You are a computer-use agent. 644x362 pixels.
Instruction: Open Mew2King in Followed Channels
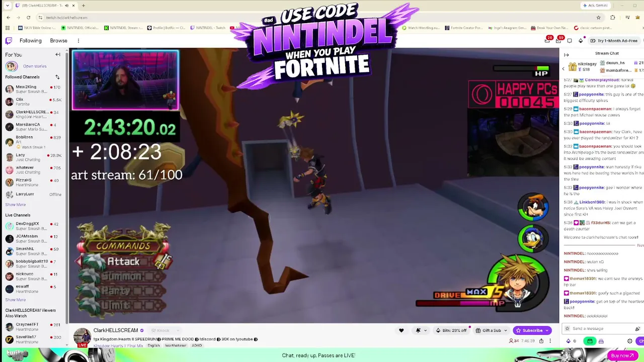tap(33, 89)
